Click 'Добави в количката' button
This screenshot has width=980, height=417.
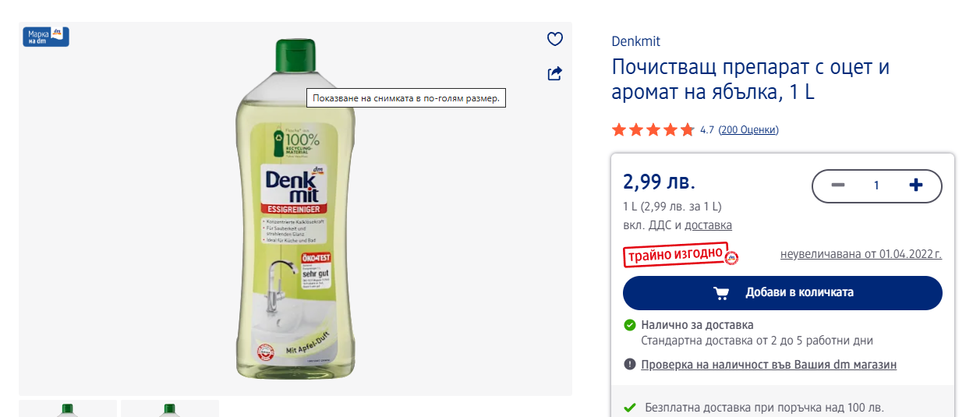point(782,293)
